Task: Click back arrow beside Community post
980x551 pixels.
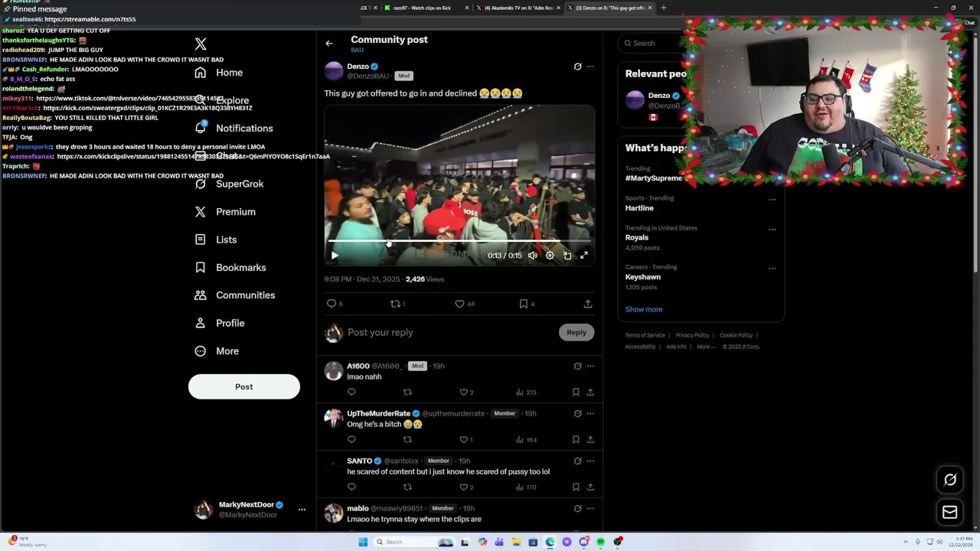Action: click(x=329, y=44)
